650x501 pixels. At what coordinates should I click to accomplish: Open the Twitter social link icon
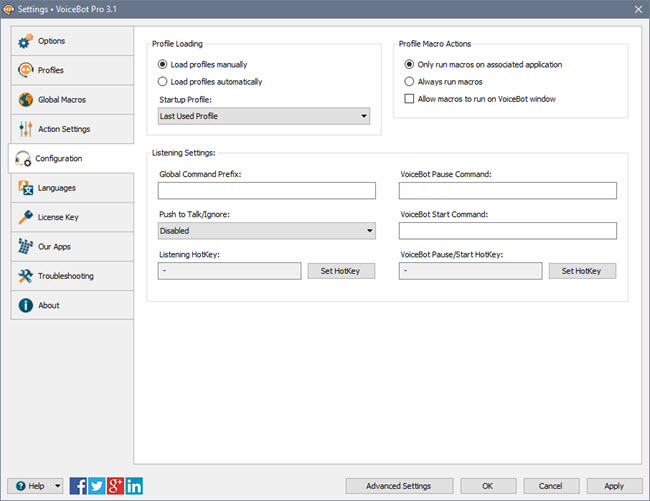coord(97,486)
